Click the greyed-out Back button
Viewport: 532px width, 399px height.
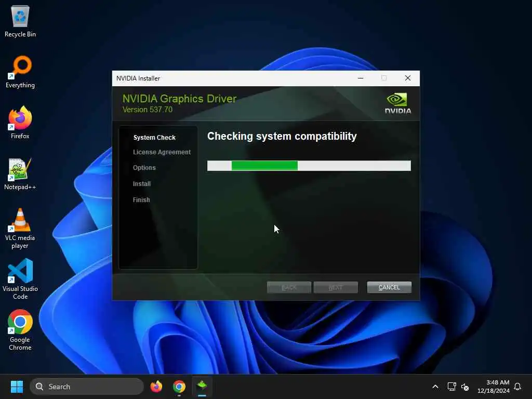click(x=289, y=287)
